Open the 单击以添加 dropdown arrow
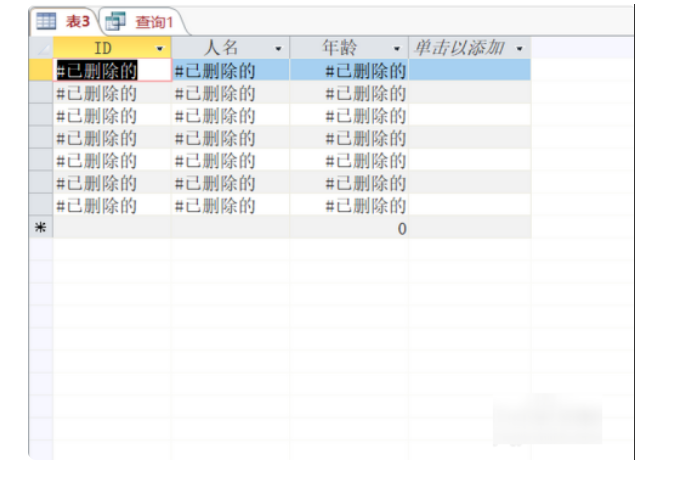 click(520, 49)
